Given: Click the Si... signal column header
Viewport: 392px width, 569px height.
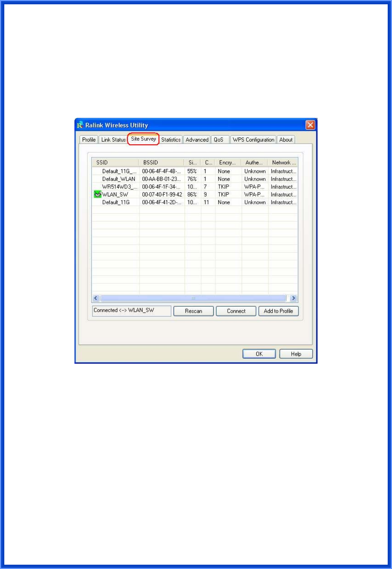Looking at the screenshot, I should pos(193,162).
